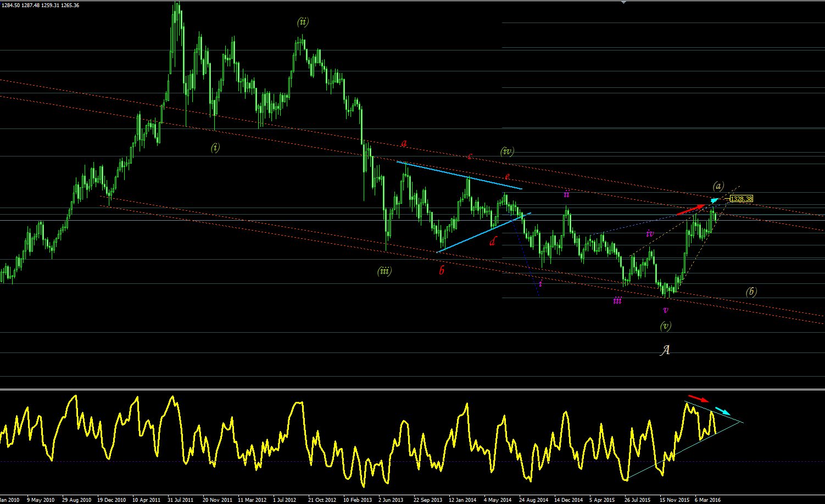Select the green (iv) wave label
The width and height of the screenshot is (825, 504).
point(508,151)
